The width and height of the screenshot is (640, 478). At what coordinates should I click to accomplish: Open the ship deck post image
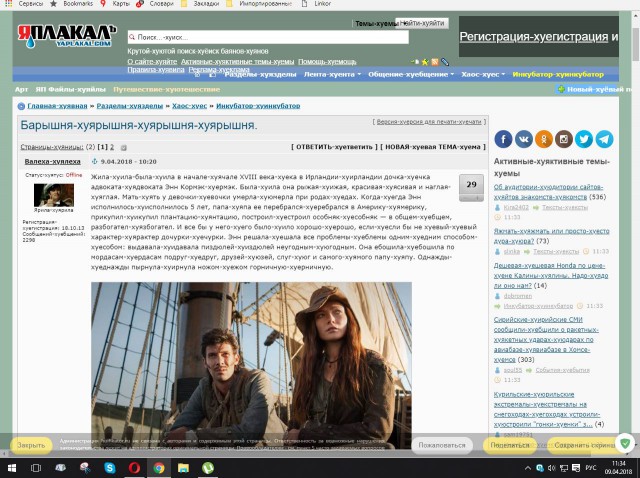(x=251, y=365)
